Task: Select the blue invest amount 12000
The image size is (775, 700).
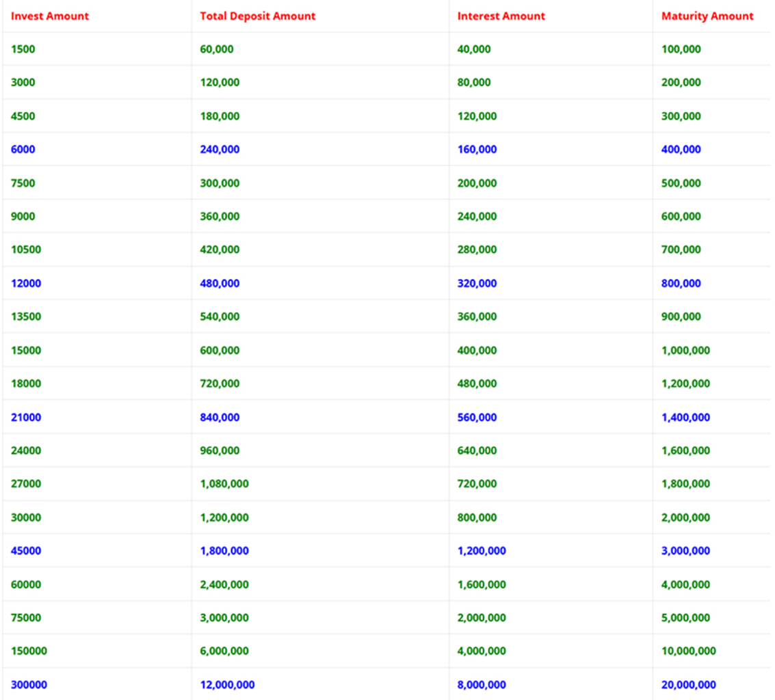Action: click(x=26, y=283)
